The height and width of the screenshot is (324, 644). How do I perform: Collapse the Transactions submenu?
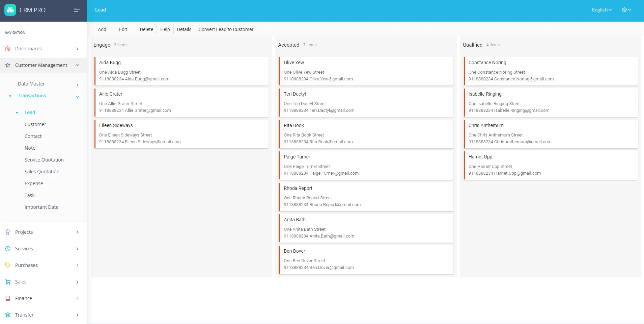pos(32,96)
